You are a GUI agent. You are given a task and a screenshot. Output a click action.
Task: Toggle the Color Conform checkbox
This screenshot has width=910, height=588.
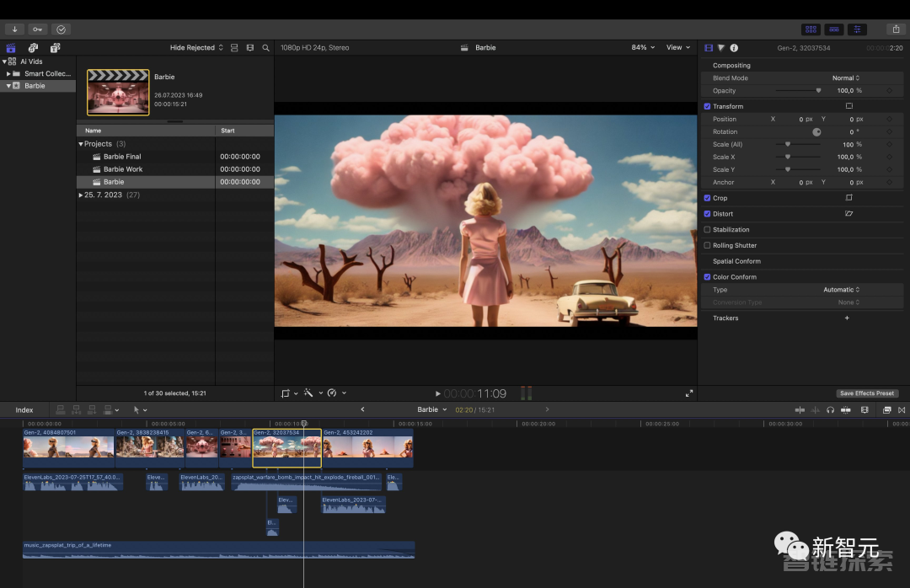[x=707, y=277]
